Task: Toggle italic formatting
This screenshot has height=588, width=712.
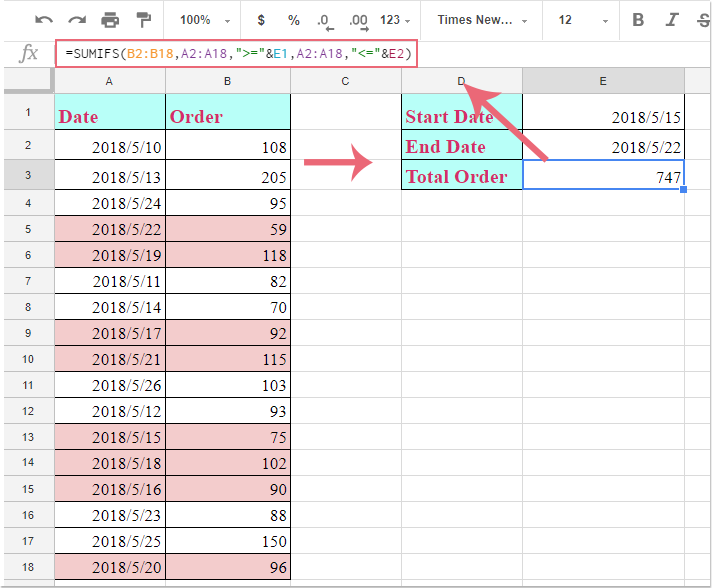Action: click(x=672, y=20)
